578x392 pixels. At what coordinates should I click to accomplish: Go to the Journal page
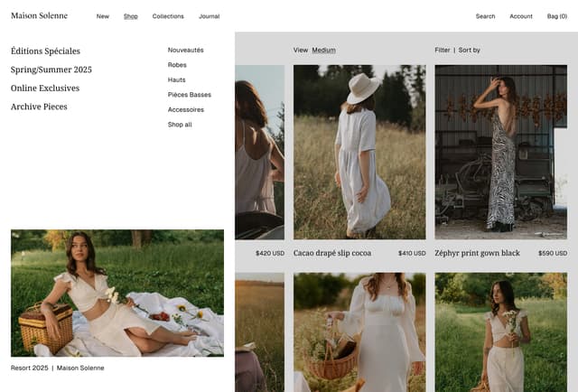click(209, 16)
